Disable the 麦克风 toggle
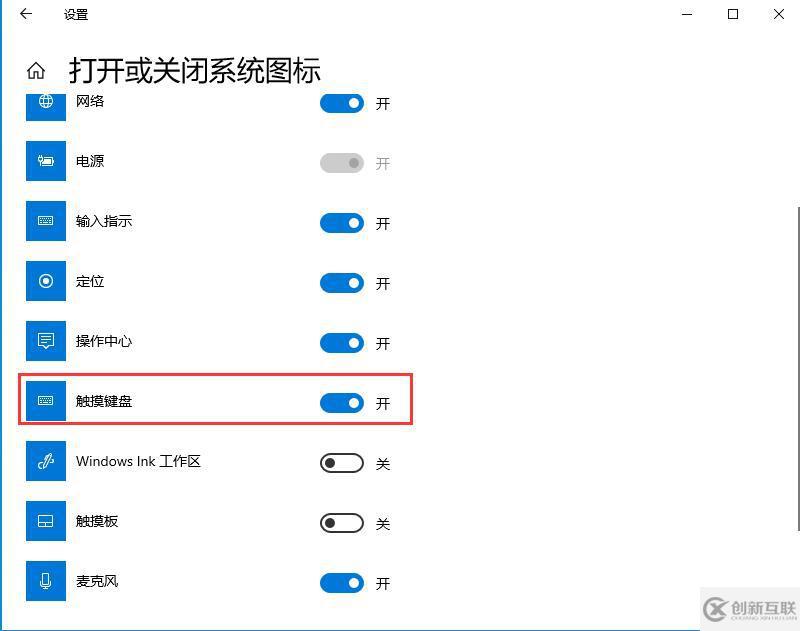The width and height of the screenshot is (800, 631). (342, 583)
